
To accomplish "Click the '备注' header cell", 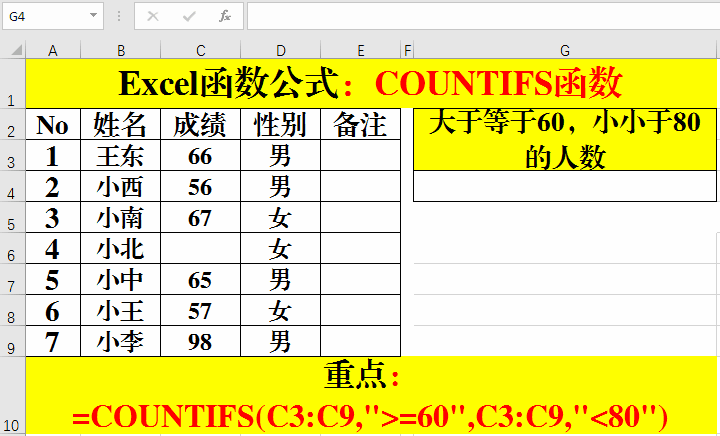I will (x=360, y=124).
